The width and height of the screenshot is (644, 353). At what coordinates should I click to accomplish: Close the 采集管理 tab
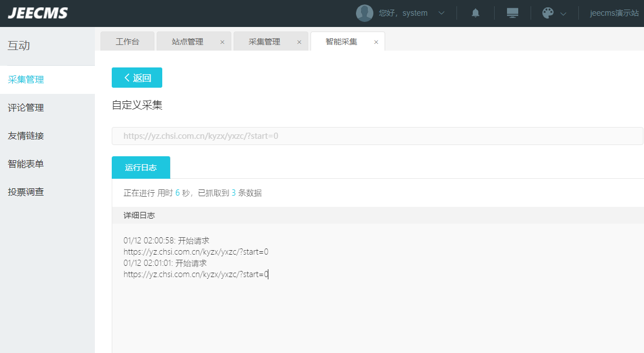click(x=299, y=42)
